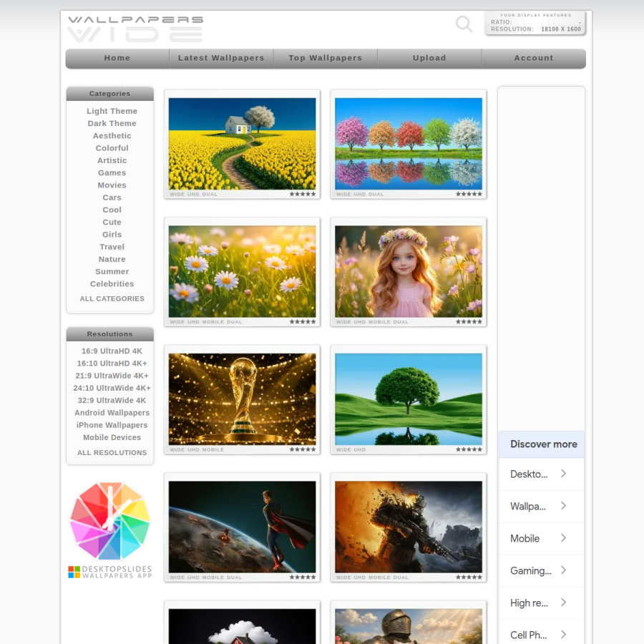Expand the Wallpa... discover more chevron

(x=564, y=506)
